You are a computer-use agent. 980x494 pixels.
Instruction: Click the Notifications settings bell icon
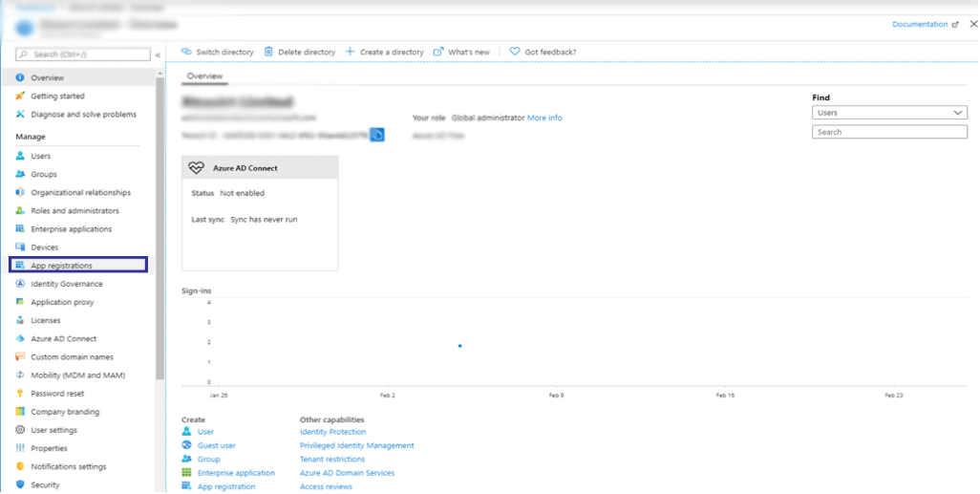(x=20, y=466)
